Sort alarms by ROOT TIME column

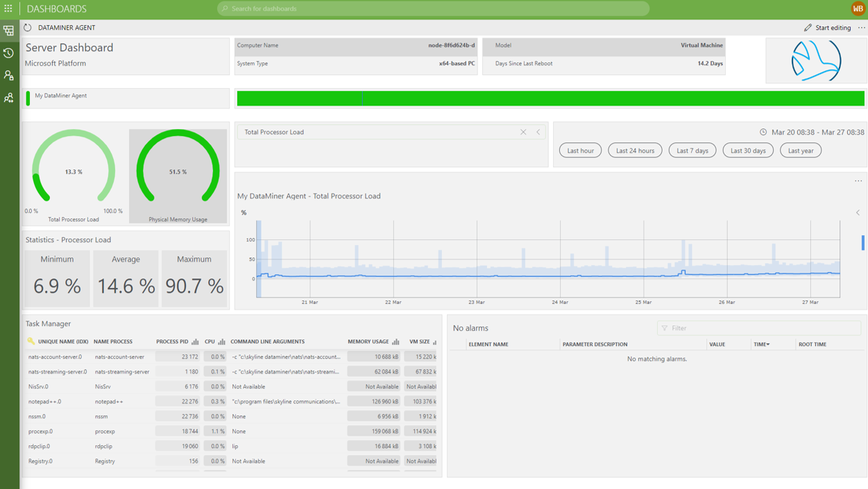[x=812, y=344]
